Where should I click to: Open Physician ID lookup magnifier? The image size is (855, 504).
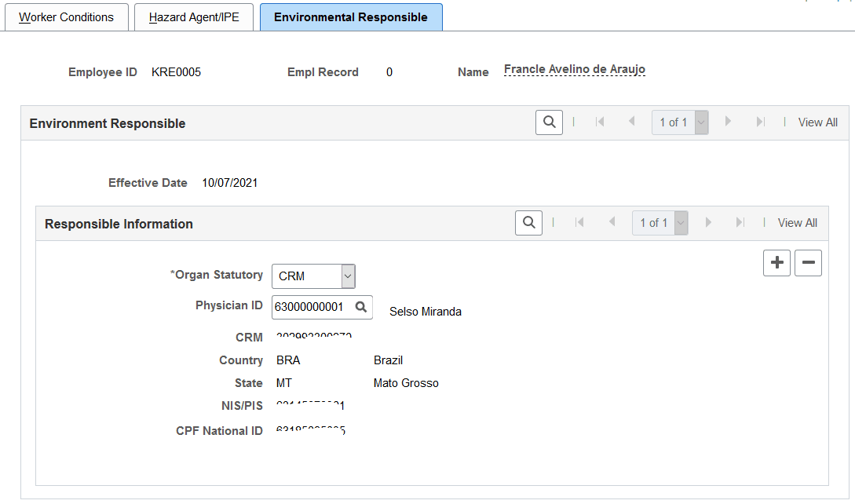click(x=361, y=307)
